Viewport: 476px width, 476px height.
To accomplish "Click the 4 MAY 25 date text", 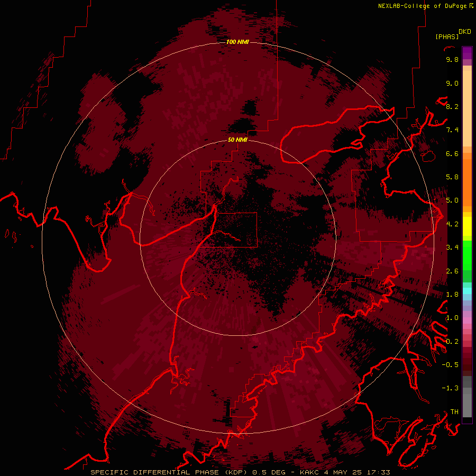I will click(342, 472).
